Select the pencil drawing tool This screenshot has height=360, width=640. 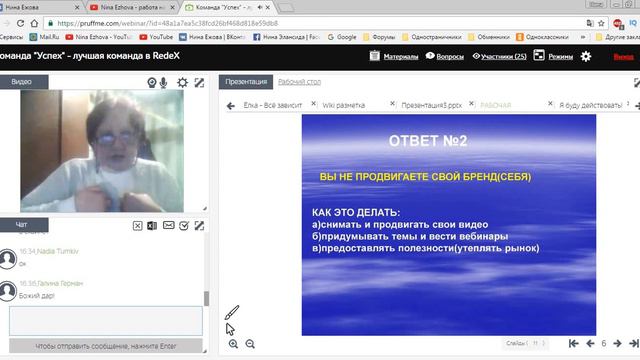pos(231,313)
